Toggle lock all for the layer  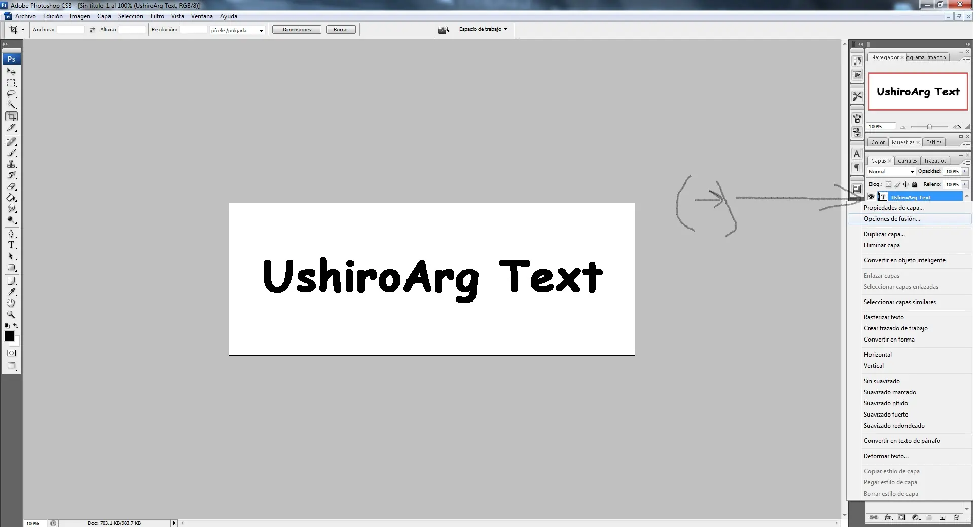tap(915, 184)
